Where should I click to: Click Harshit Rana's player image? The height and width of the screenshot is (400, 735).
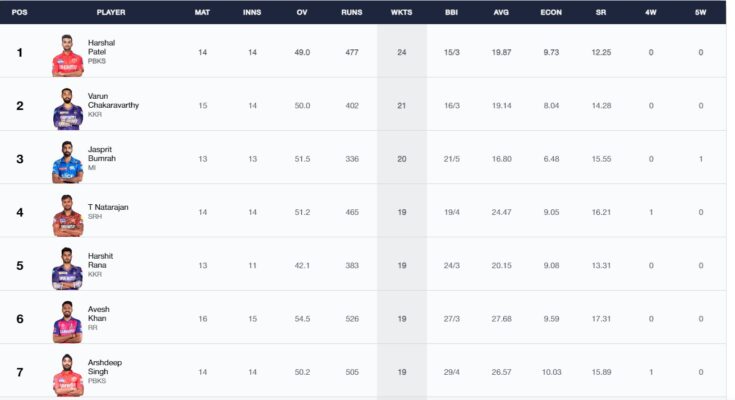coord(68,269)
